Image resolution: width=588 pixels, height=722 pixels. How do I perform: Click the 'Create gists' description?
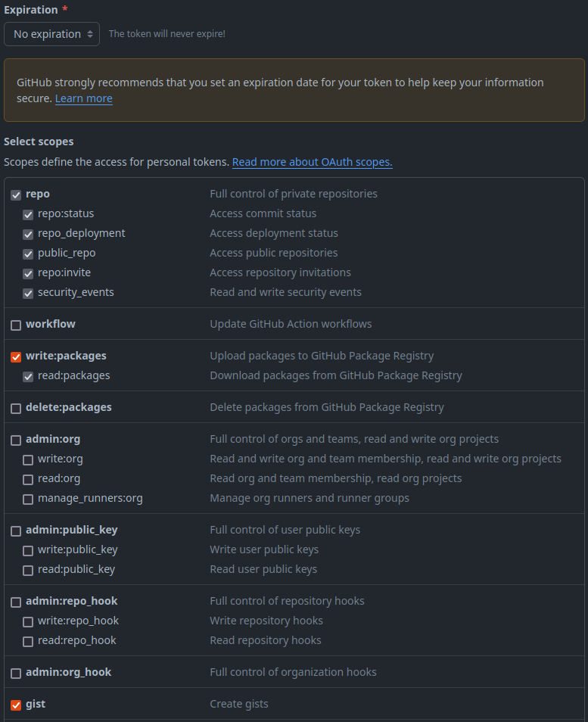pos(239,704)
